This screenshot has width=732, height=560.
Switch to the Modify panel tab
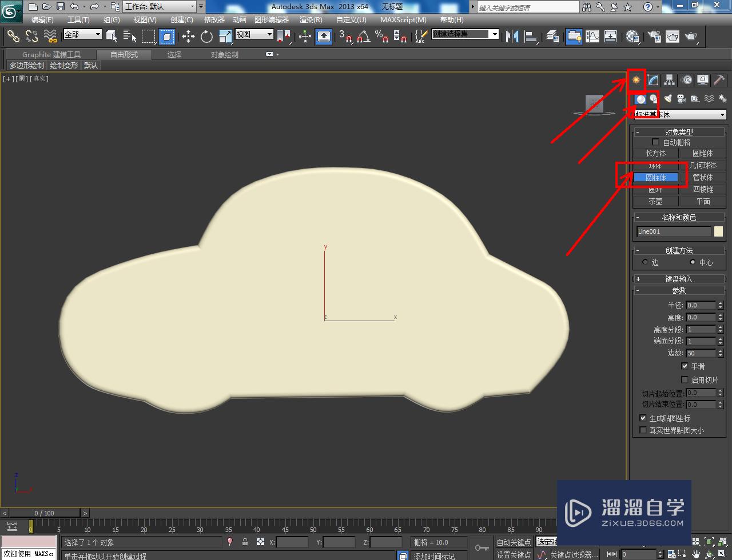pos(653,80)
